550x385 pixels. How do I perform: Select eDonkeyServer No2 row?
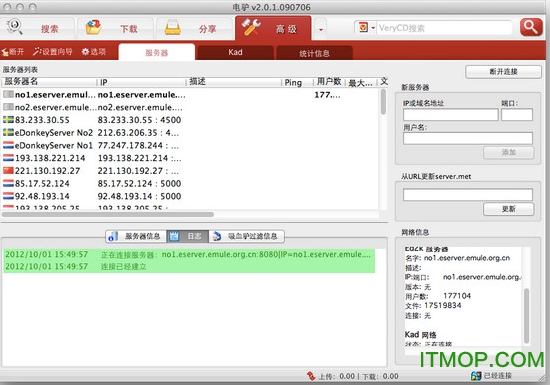[x=189, y=133]
